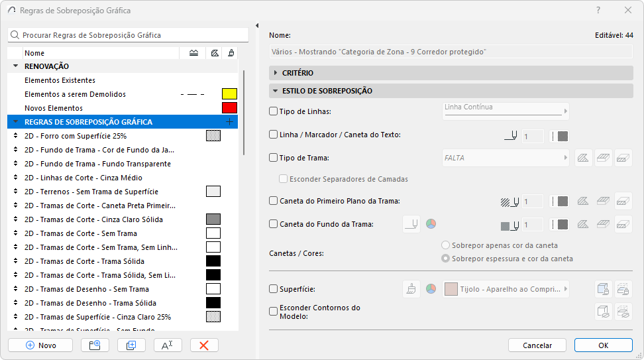Confirm with the OK button
Screen dimensions: 644x360
point(604,345)
